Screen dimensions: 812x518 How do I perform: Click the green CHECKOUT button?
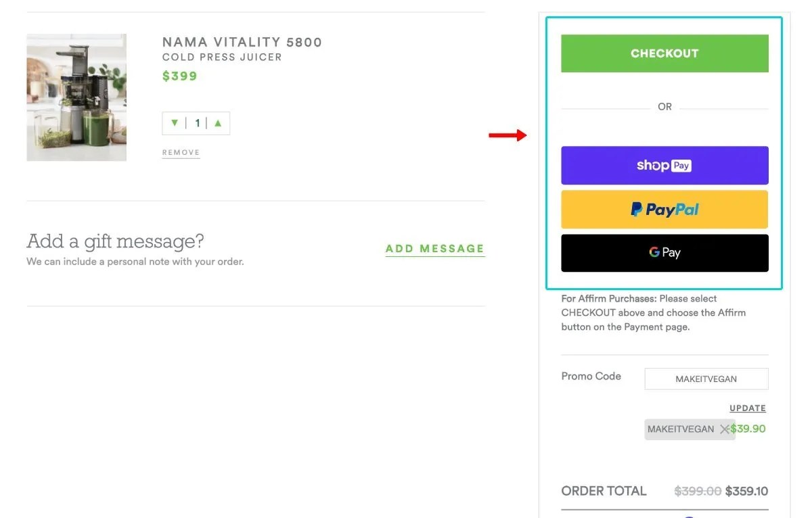[x=664, y=53]
